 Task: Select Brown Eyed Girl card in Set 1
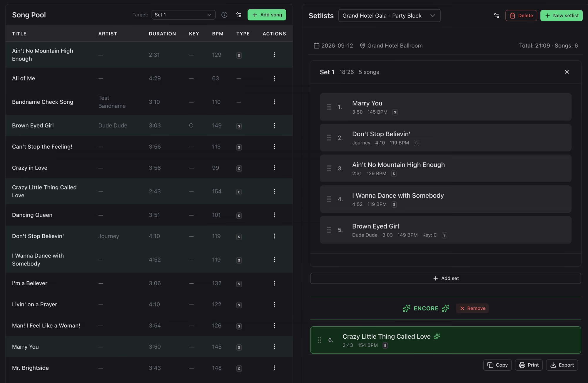pyautogui.click(x=445, y=230)
